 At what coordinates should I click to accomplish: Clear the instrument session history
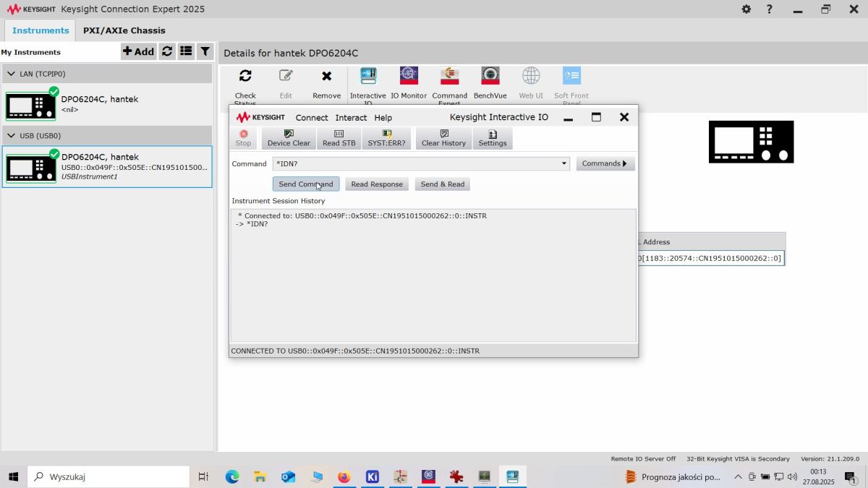pyautogui.click(x=443, y=138)
